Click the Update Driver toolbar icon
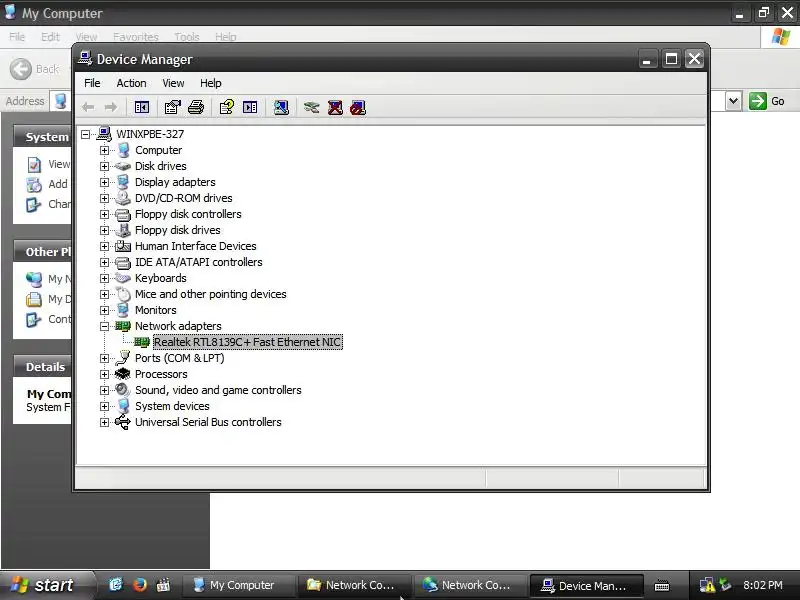Image resolution: width=800 pixels, height=600 pixels. tap(311, 107)
